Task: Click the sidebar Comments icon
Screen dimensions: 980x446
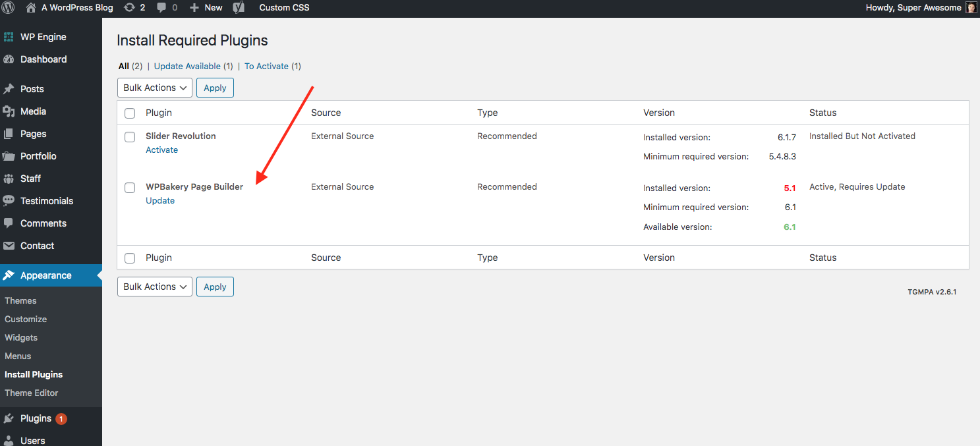Action: coord(9,223)
